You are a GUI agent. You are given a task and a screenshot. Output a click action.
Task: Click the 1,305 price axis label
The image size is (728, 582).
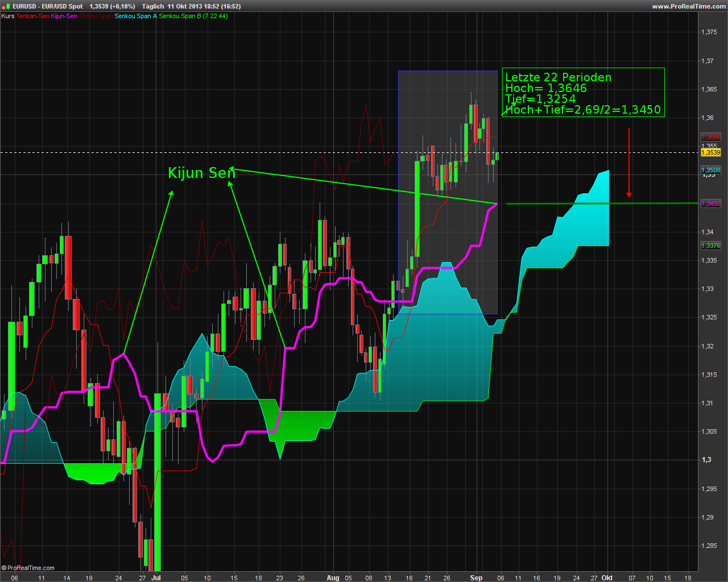tap(709, 431)
